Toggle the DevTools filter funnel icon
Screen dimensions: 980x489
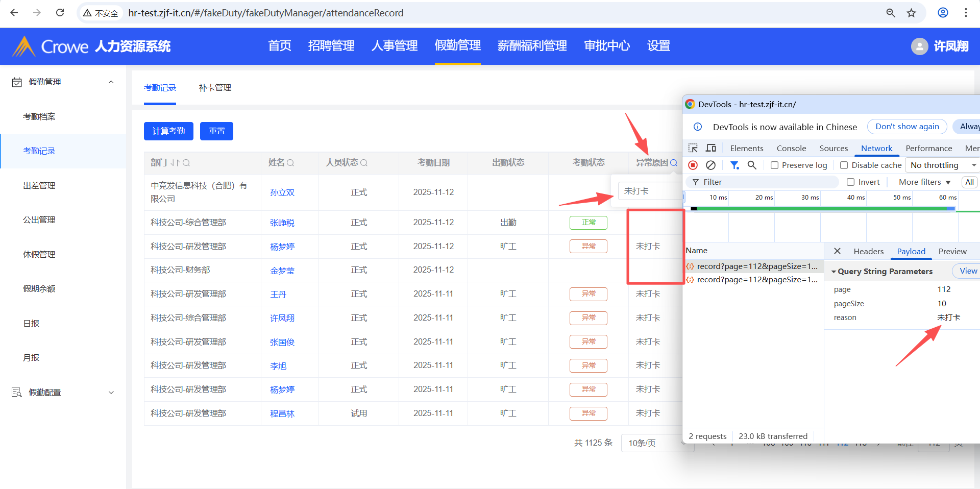coord(734,165)
